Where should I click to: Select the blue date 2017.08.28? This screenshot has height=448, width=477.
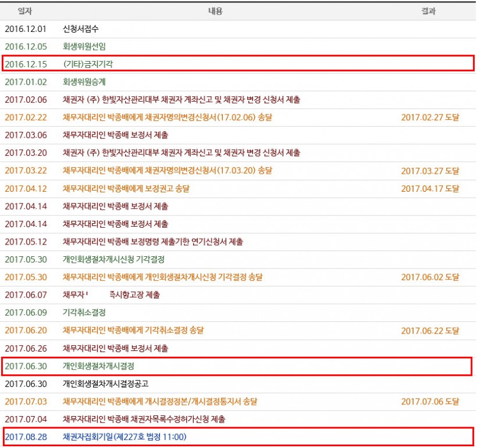pos(26,437)
